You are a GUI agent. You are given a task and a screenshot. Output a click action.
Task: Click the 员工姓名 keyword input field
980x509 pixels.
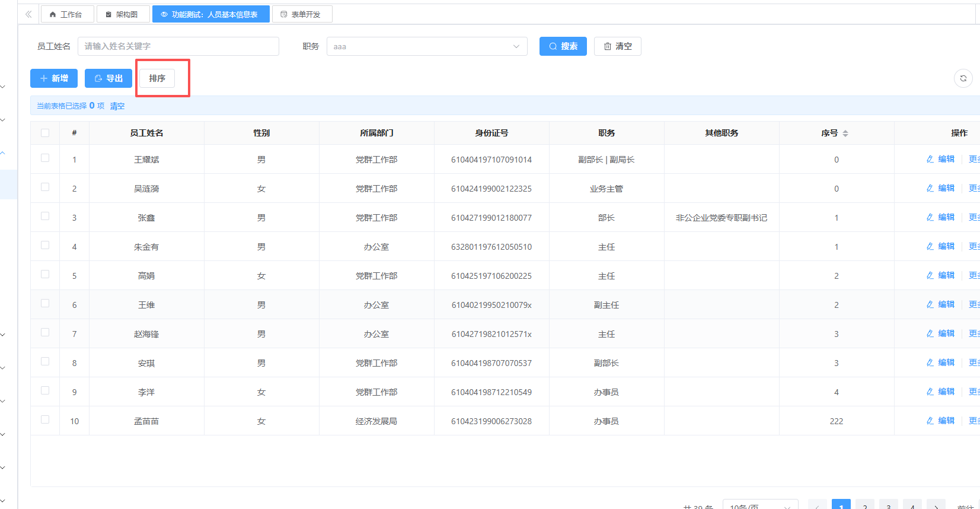(178, 46)
